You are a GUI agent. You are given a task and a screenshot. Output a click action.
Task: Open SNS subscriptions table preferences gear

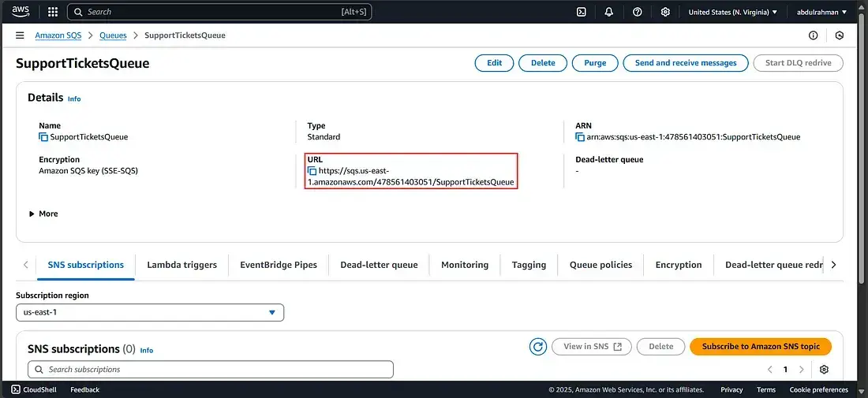coord(825,370)
